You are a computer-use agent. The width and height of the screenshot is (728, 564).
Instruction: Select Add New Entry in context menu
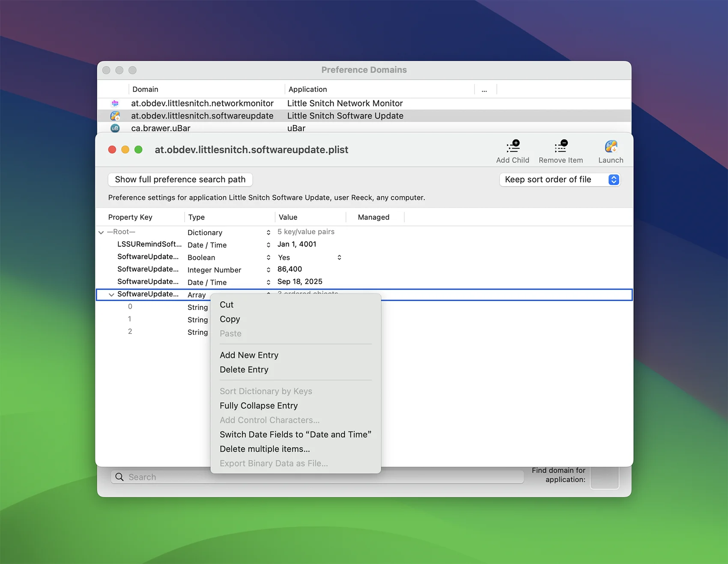coord(295,355)
